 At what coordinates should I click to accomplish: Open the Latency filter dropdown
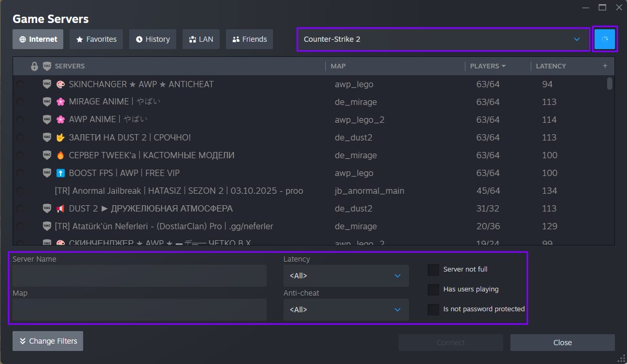tap(346, 276)
